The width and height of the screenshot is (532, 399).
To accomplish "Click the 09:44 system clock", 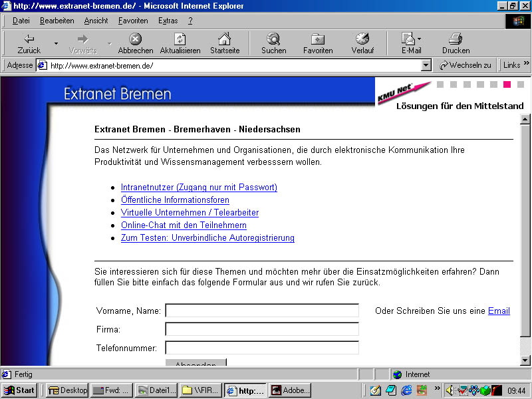I will click(517, 391).
